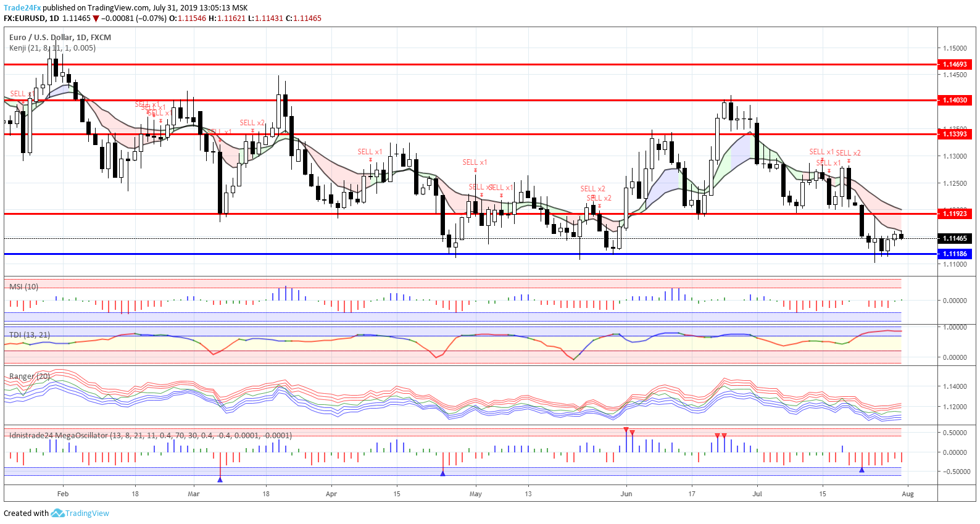Screen dimensions: 980x524
Task: Select the Ranger (20) indicator label
Action: (x=30, y=376)
